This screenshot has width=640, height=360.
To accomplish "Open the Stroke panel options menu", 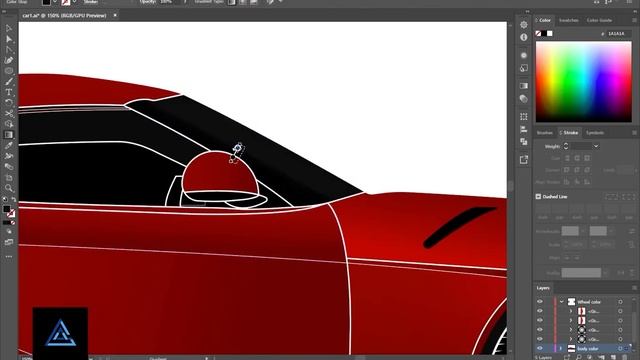I will tap(634, 133).
